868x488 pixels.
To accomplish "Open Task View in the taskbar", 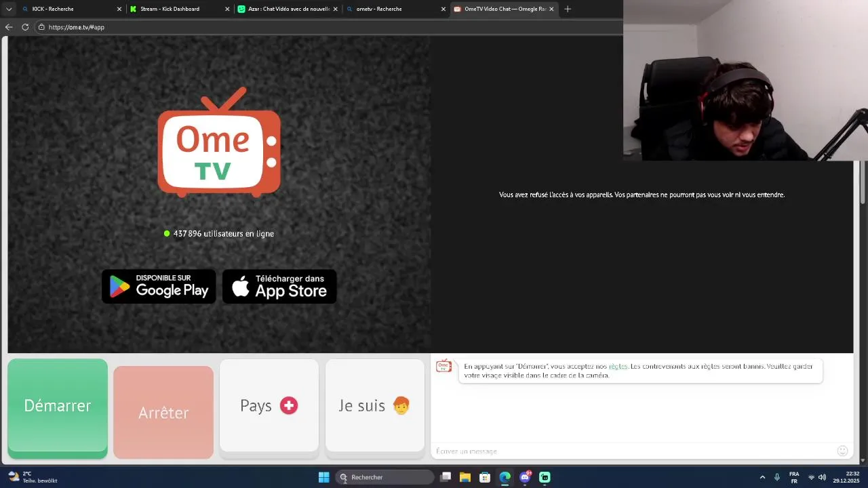I will pyautogui.click(x=446, y=477).
